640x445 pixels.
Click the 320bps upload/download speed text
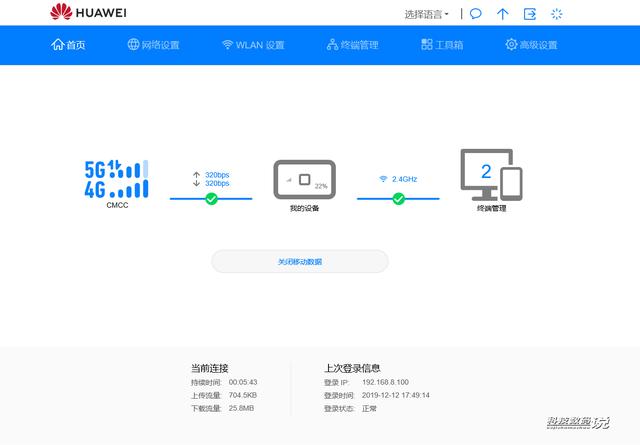coord(217,179)
